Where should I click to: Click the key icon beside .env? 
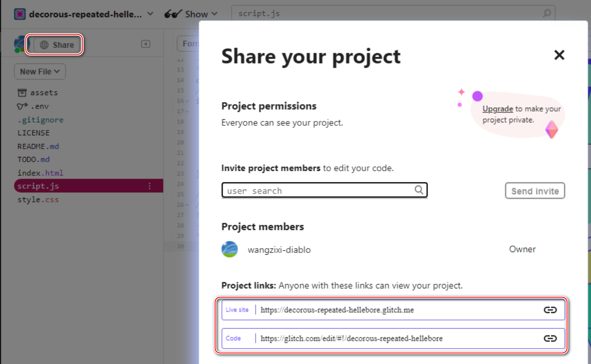[x=22, y=106]
